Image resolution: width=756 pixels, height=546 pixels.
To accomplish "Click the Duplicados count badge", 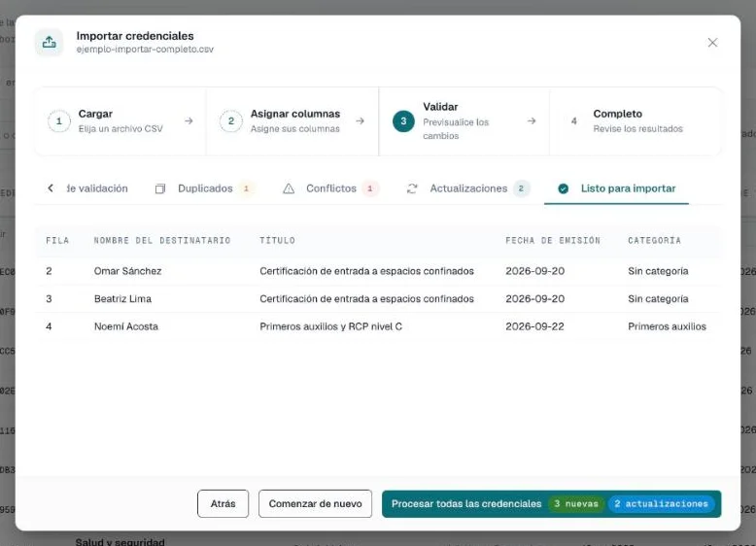I will pos(246,188).
